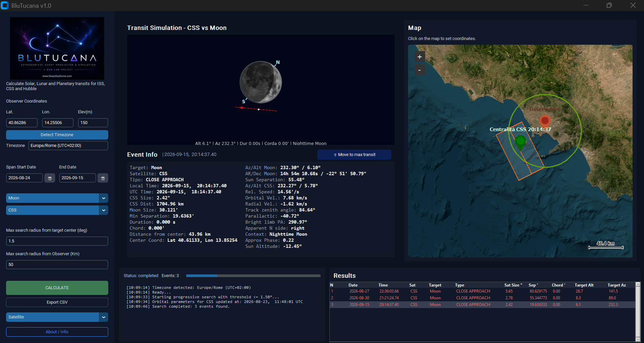The height and width of the screenshot is (343, 644).
Task: Click time 22:36:03.66 in results
Action: [389, 291]
